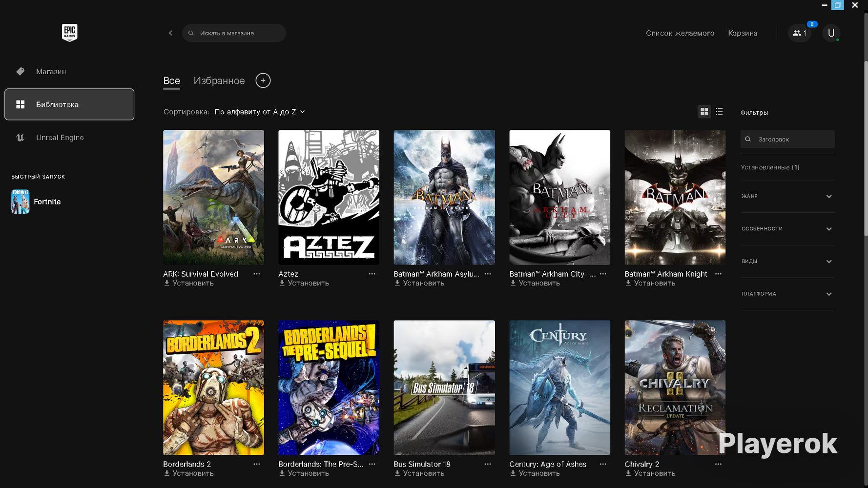
Task: Open the Batman Arkham City cover thumbnail
Action: (559, 197)
